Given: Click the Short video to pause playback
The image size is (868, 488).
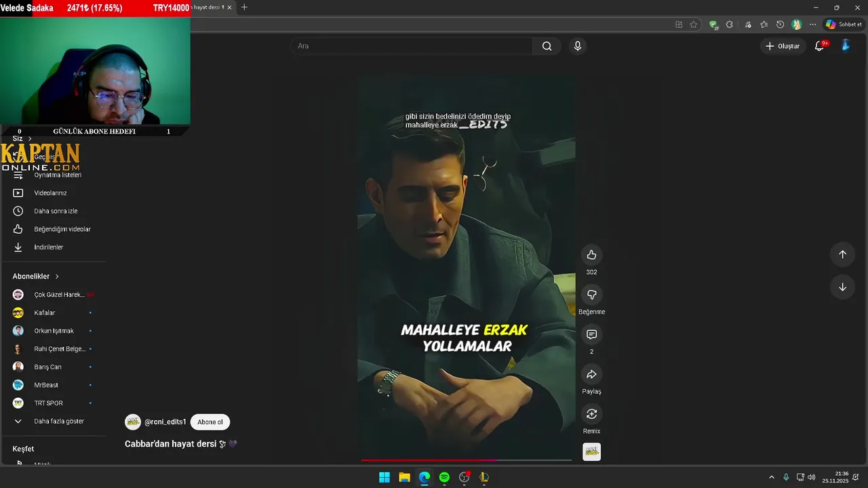Looking at the screenshot, I should [467, 268].
